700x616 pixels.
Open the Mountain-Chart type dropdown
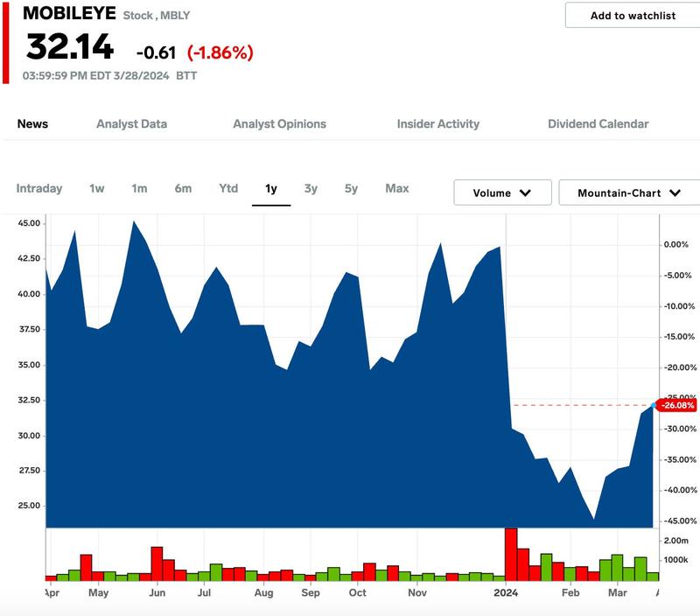click(x=629, y=192)
